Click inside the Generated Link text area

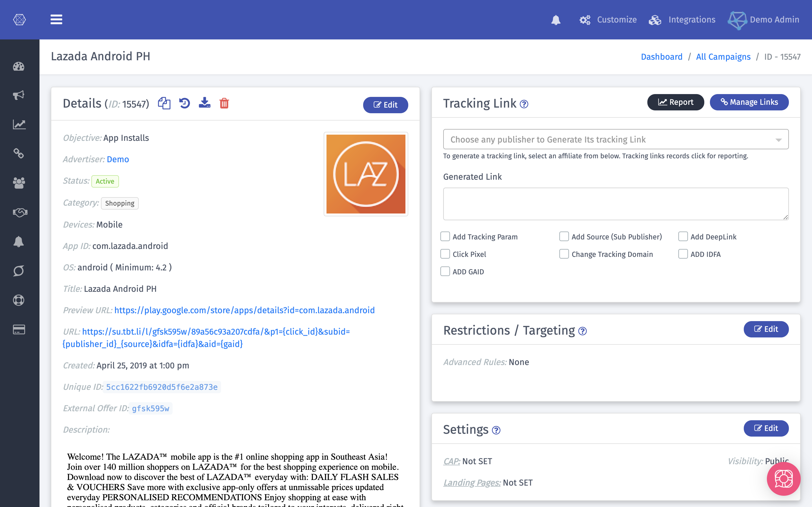point(616,204)
